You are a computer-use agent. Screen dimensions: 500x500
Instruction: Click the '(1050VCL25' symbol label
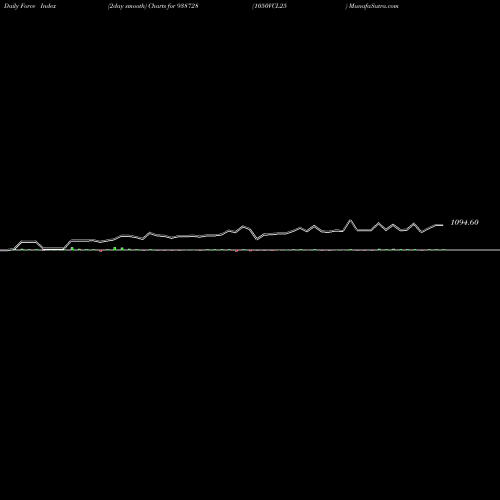pyautogui.click(x=269, y=6)
